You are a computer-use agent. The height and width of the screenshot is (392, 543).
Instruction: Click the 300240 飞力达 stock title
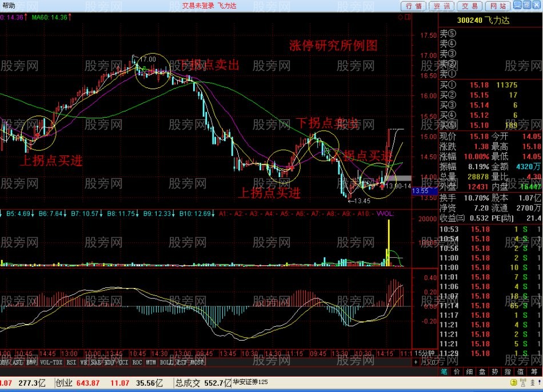click(x=484, y=21)
